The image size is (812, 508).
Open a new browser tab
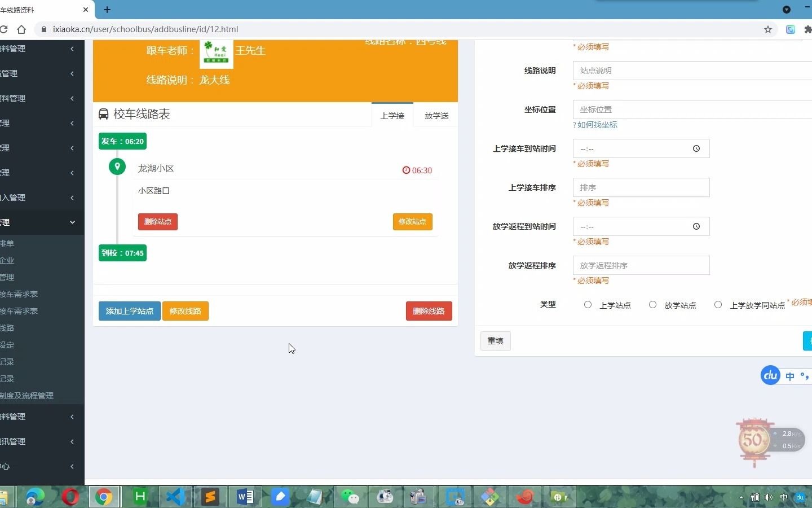(107, 10)
